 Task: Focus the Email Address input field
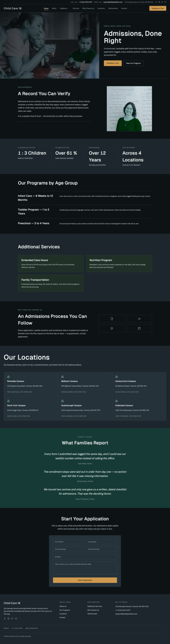pos(68,549)
